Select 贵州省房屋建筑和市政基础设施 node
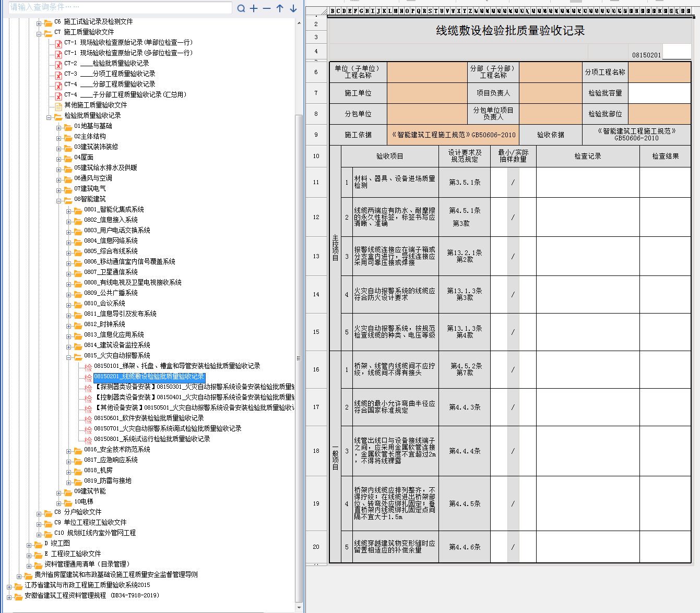The width and height of the screenshot is (700, 613). 116,575
